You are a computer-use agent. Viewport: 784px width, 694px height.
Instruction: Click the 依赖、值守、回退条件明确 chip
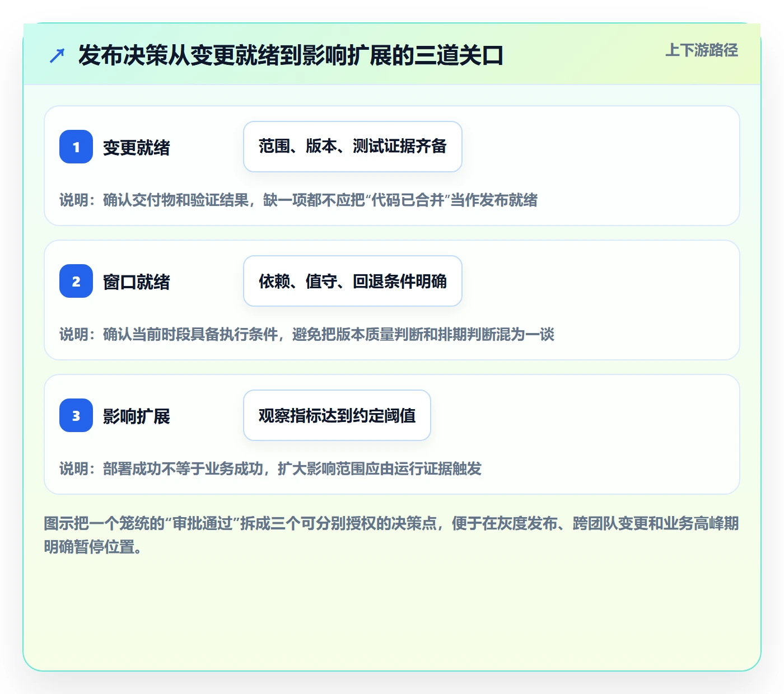353,281
